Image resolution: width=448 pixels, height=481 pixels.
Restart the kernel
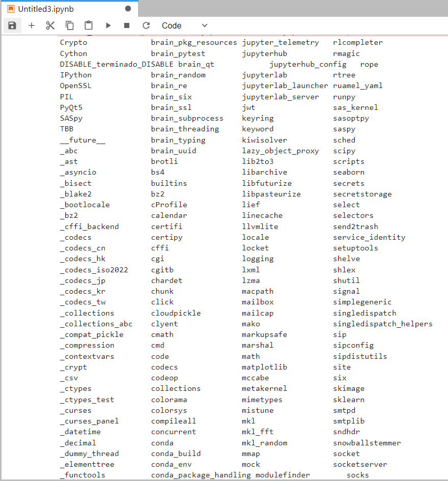click(x=146, y=25)
